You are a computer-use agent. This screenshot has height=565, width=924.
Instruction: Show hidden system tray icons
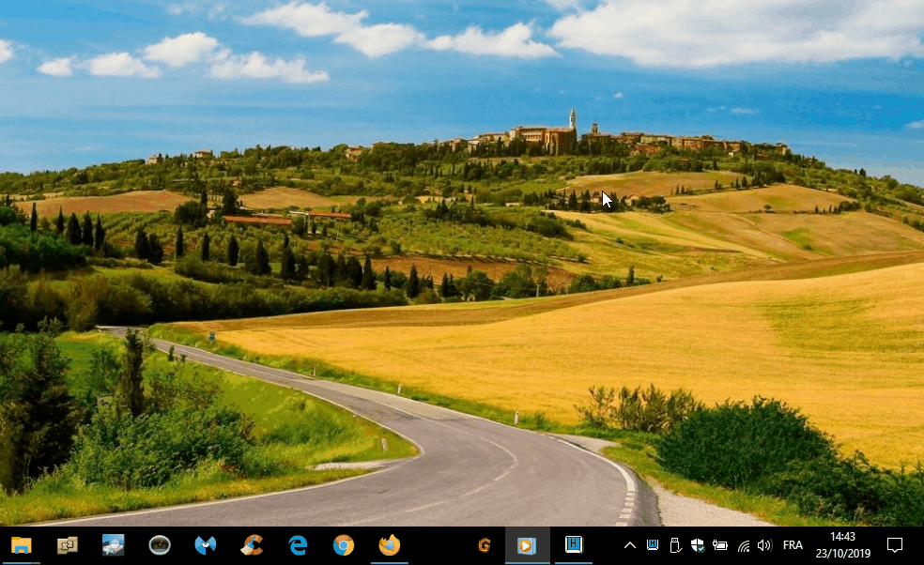pyautogui.click(x=630, y=545)
